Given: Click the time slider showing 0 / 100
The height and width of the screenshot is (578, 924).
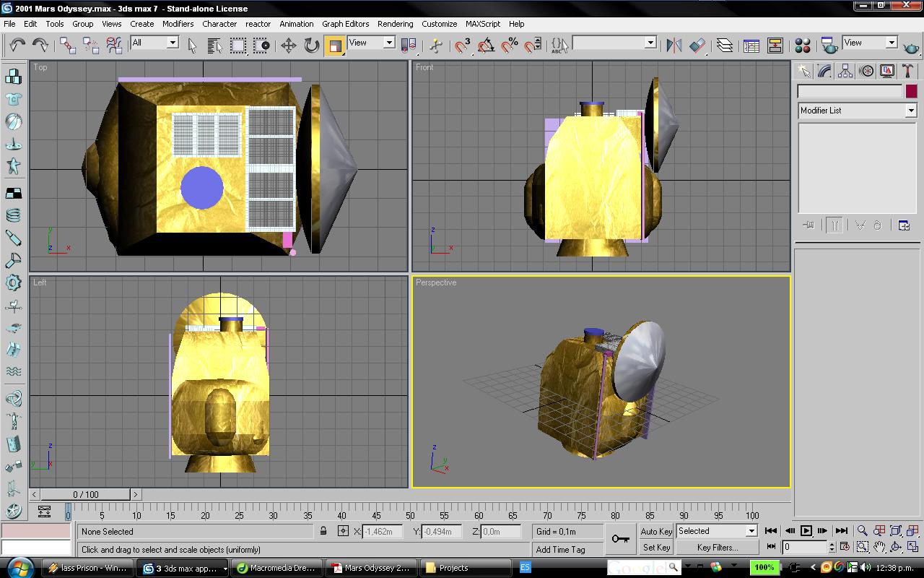Looking at the screenshot, I should click(86, 494).
